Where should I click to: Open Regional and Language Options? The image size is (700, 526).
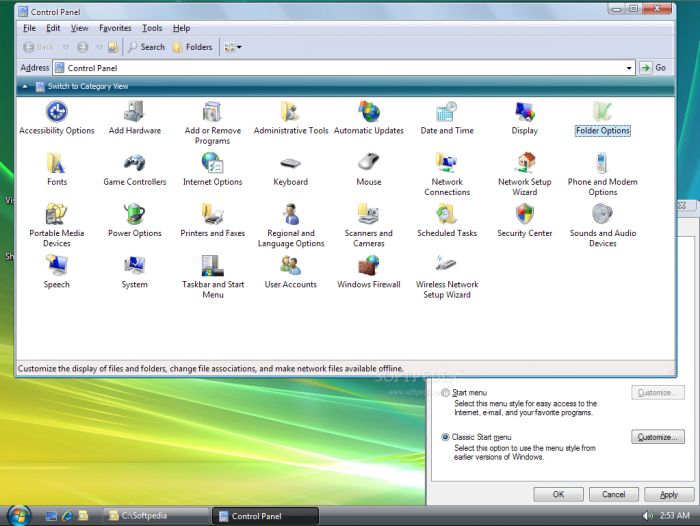[x=291, y=225]
